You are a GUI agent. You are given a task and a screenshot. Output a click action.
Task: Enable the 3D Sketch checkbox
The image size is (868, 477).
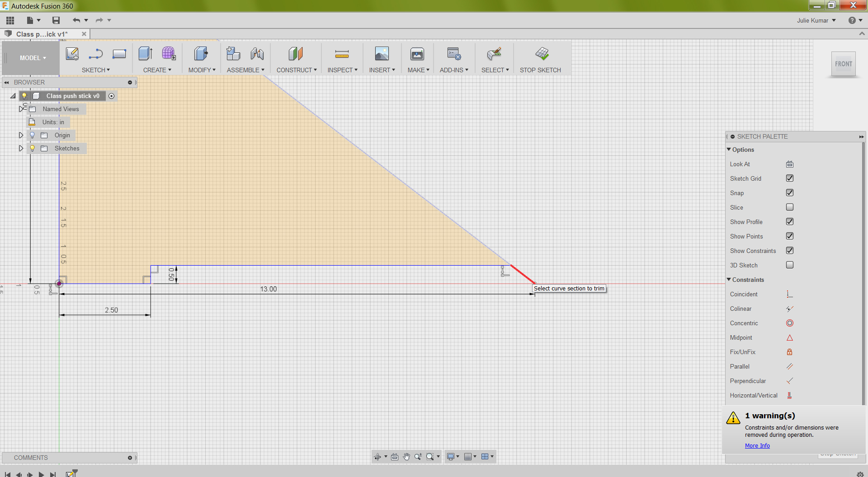(790, 265)
